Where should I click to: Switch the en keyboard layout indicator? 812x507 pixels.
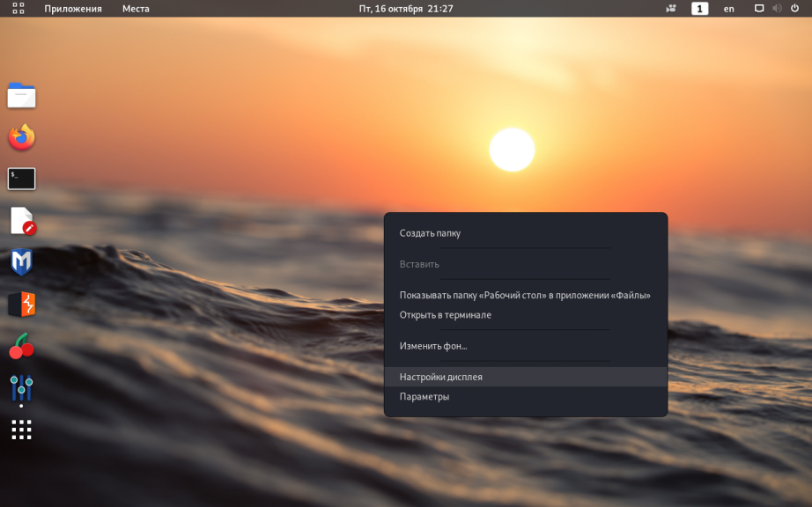(x=728, y=9)
